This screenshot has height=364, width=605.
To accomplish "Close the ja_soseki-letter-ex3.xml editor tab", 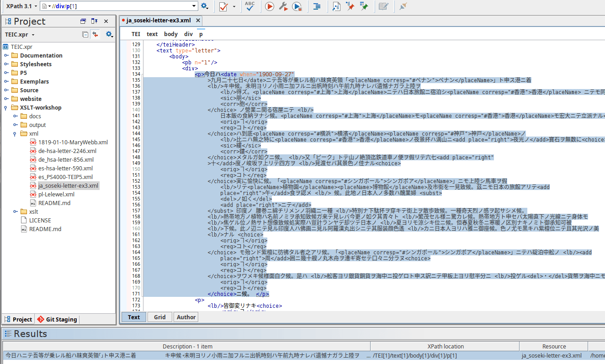I will [198, 21].
